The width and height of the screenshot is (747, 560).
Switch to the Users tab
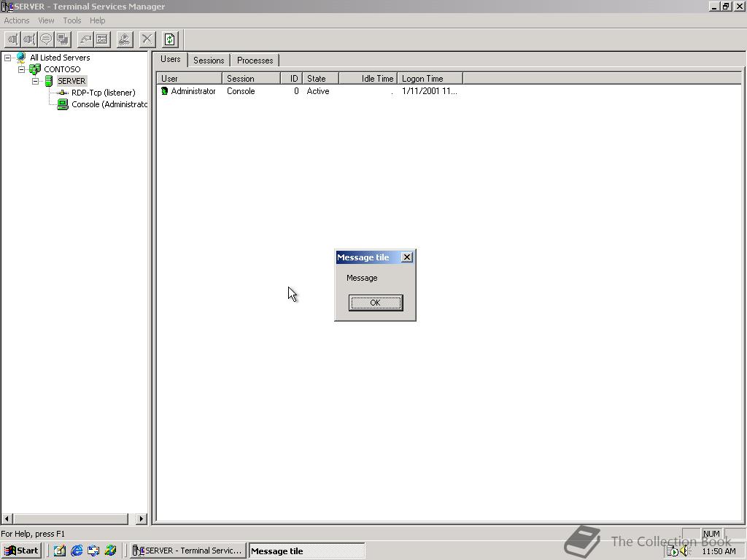point(171,59)
